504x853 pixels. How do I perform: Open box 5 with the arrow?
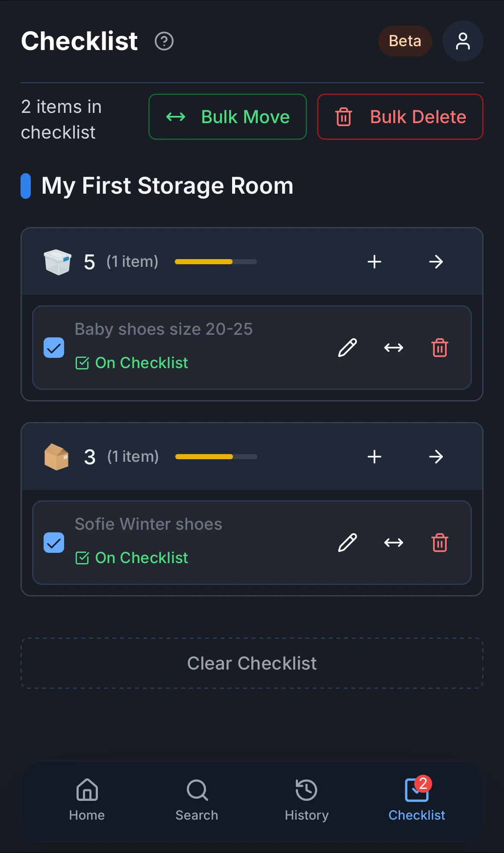(x=436, y=262)
